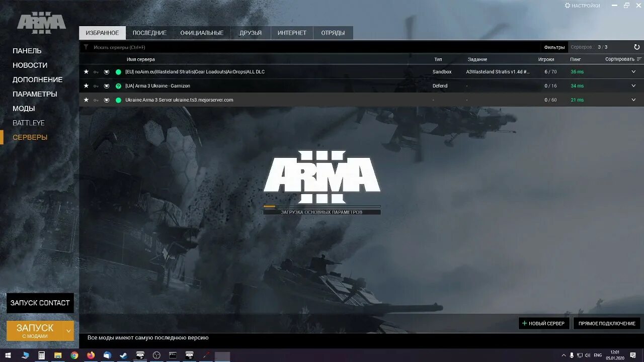
Task: Click Прямое подключение button
Action: (x=607, y=323)
